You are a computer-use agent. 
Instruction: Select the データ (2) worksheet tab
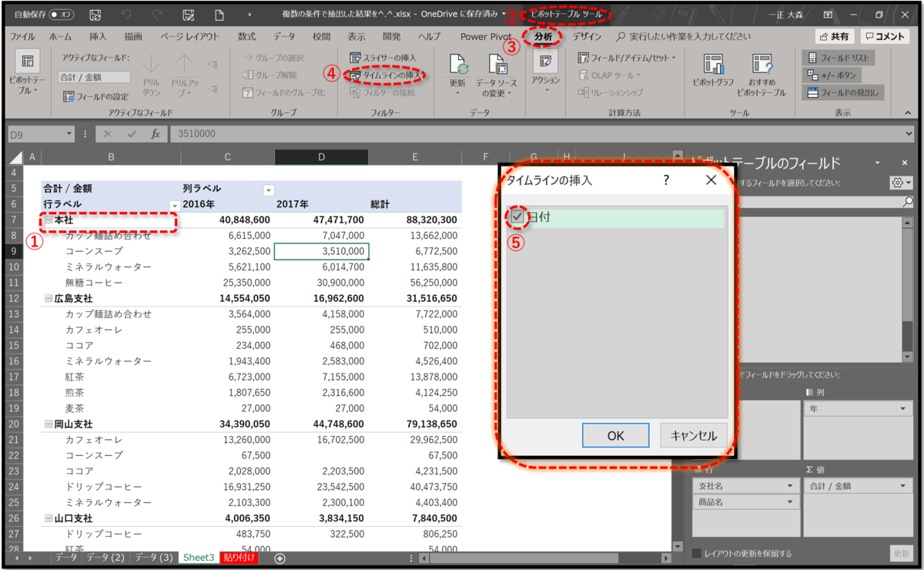105,558
